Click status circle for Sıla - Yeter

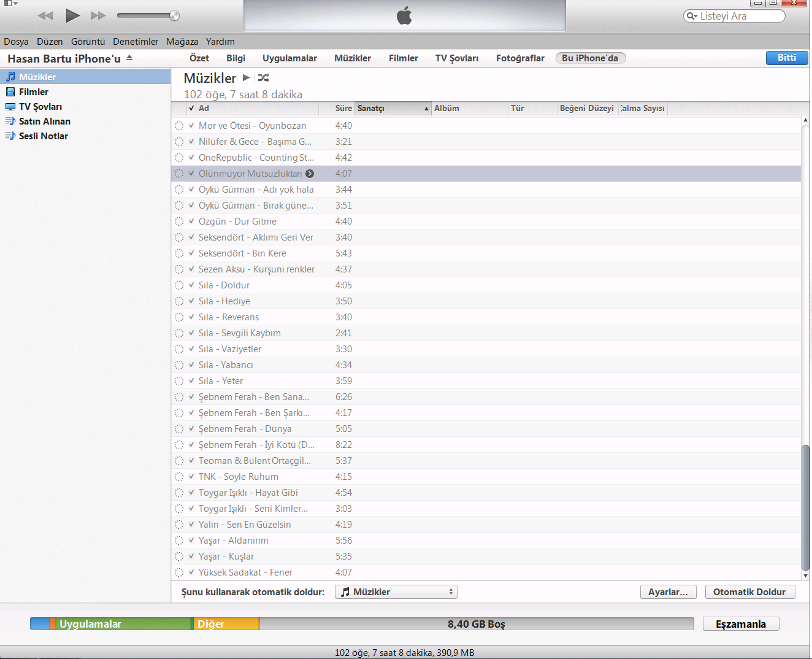[179, 381]
